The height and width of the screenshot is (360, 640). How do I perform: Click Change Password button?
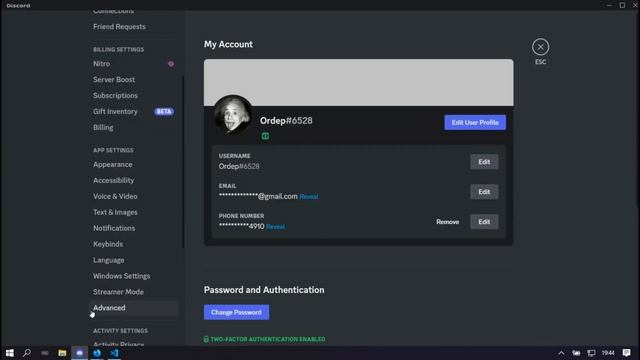(x=236, y=312)
